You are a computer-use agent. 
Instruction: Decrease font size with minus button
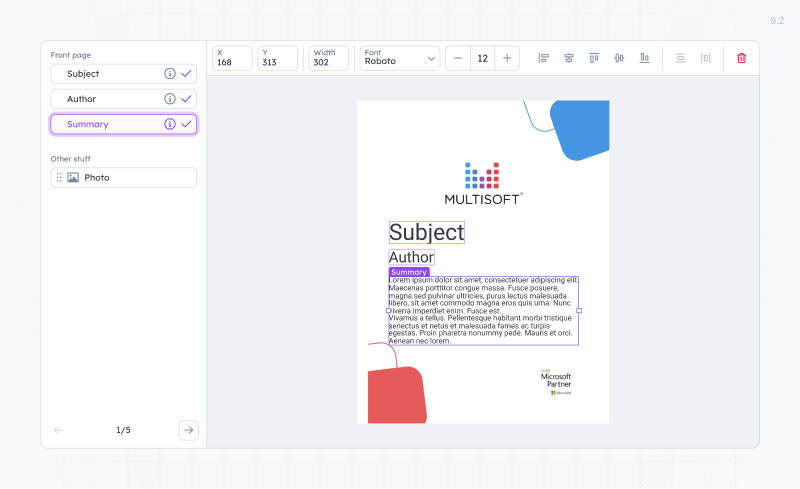458,58
